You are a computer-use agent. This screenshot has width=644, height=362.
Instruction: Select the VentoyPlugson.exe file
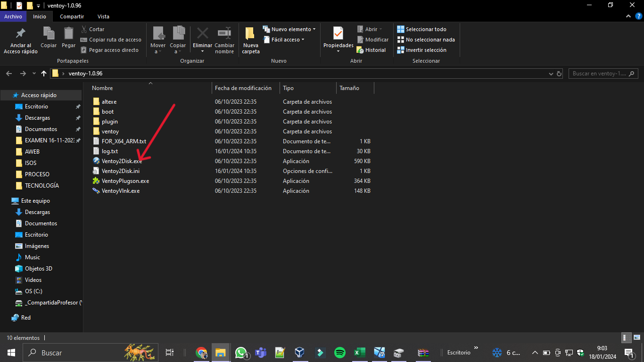(x=125, y=181)
